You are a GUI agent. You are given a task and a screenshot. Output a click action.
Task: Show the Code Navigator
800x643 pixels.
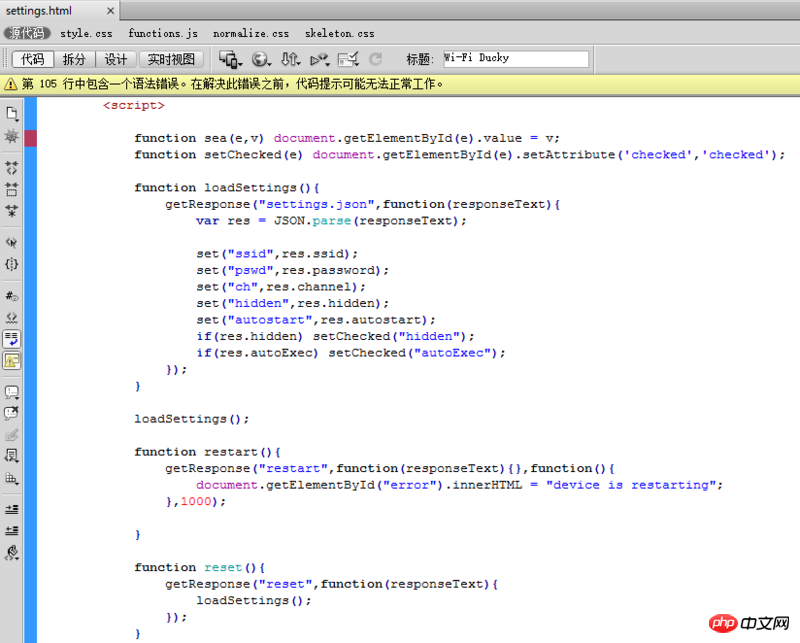(x=11, y=136)
